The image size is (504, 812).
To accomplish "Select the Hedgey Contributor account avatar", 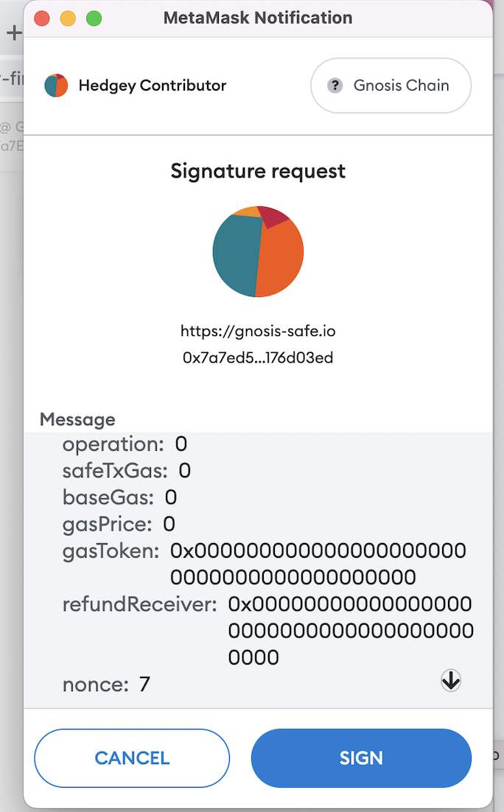I will pyautogui.click(x=56, y=85).
